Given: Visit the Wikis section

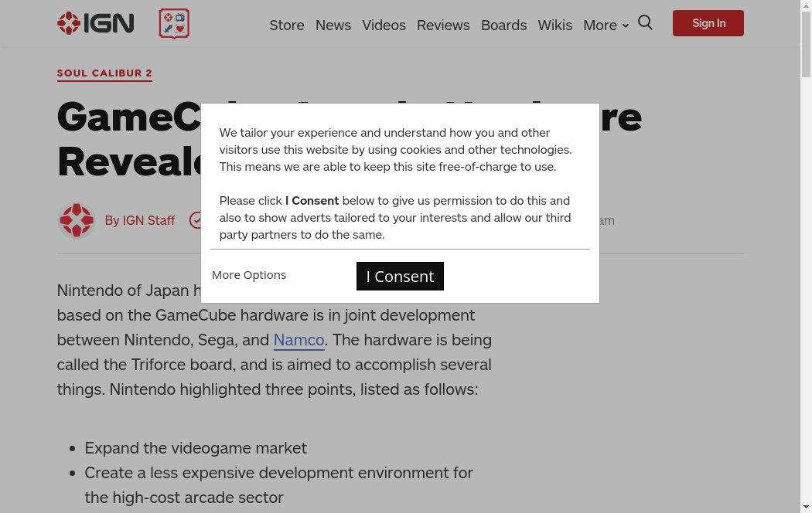Looking at the screenshot, I should pos(555,25).
